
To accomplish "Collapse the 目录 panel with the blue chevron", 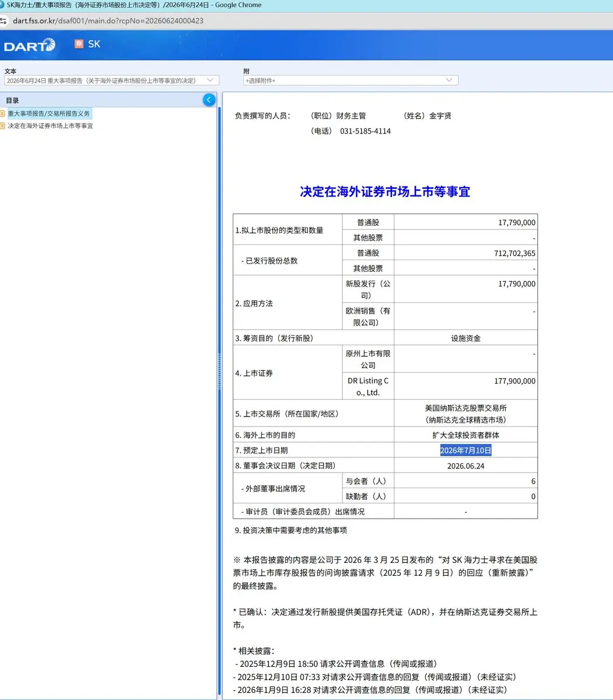I will (x=209, y=100).
